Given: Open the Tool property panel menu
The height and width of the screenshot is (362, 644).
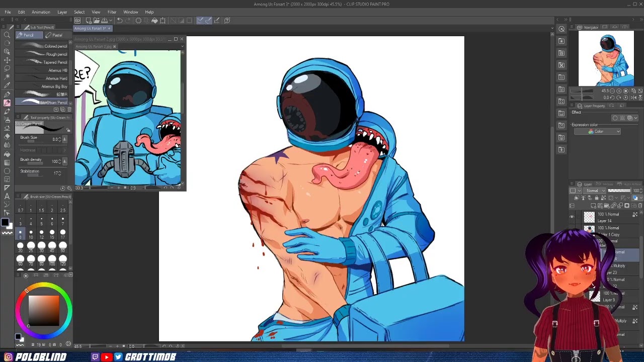Looking at the screenshot, I should pyautogui.click(x=18, y=117).
